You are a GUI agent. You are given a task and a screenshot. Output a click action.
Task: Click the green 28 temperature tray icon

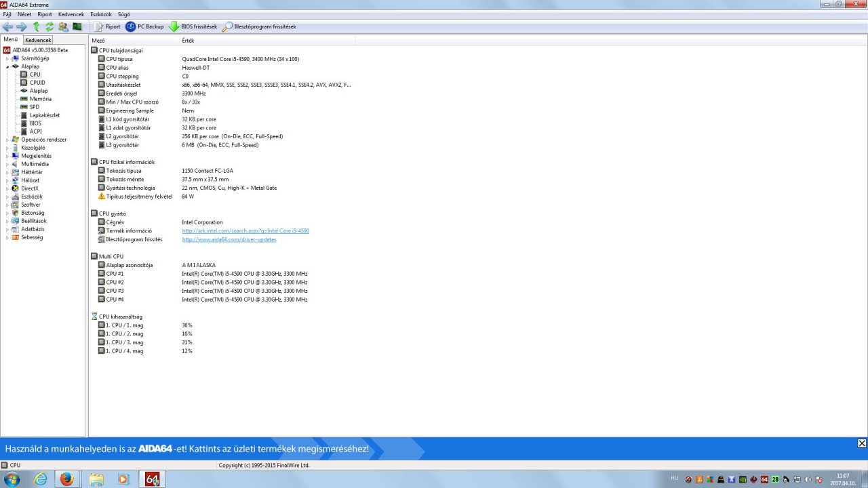click(x=775, y=479)
